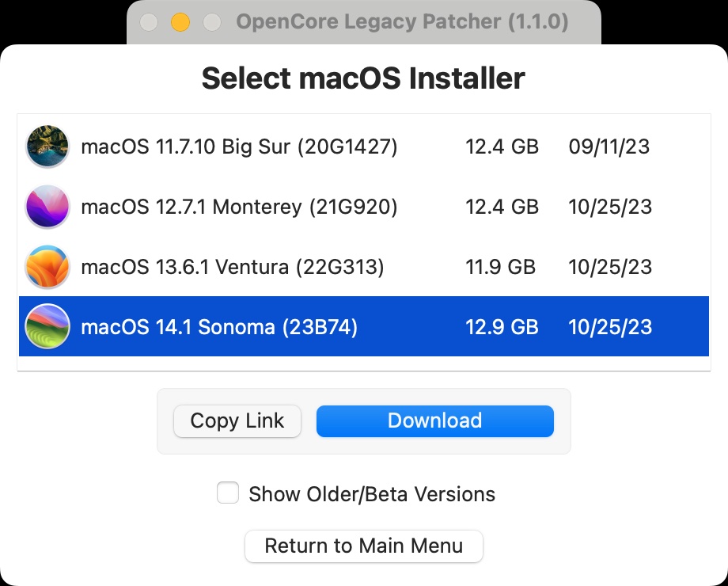
Task: Click the Select macOS Installer heading
Action: tap(363, 78)
